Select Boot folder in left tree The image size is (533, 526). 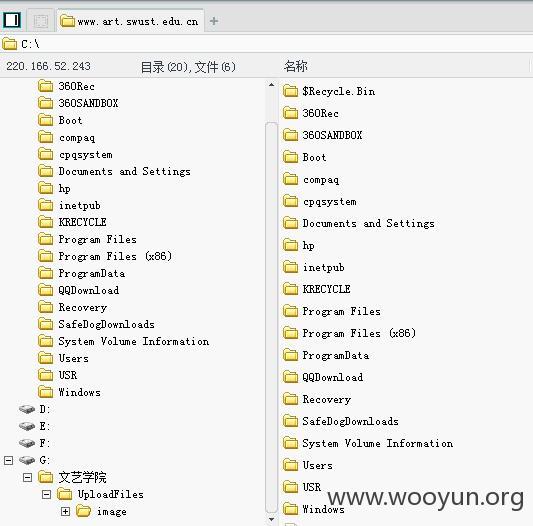(x=60, y=120)
